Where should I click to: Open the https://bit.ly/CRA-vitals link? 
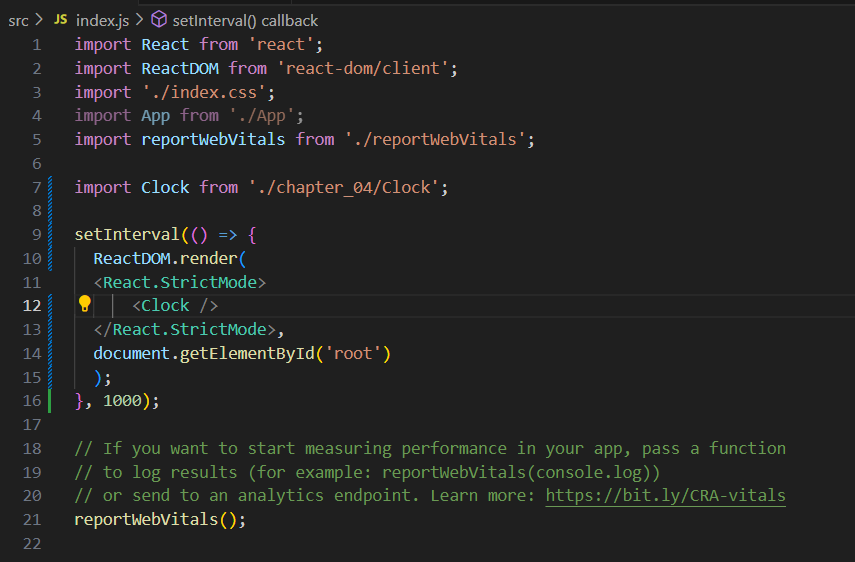click(x=665, y=495)
